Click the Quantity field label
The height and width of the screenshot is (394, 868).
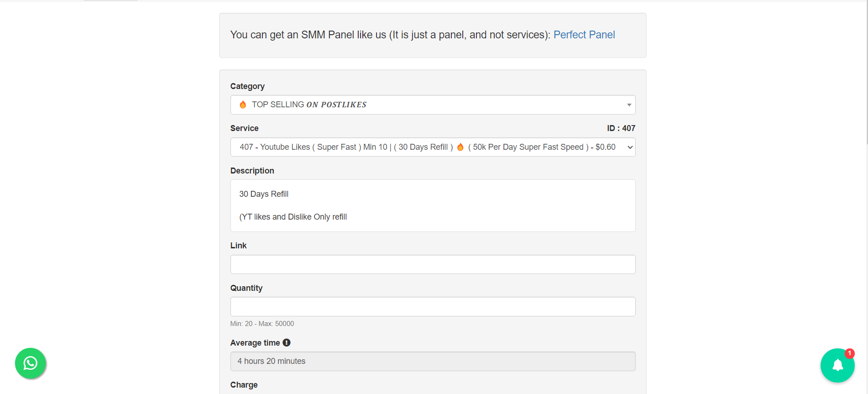point(246,288)
